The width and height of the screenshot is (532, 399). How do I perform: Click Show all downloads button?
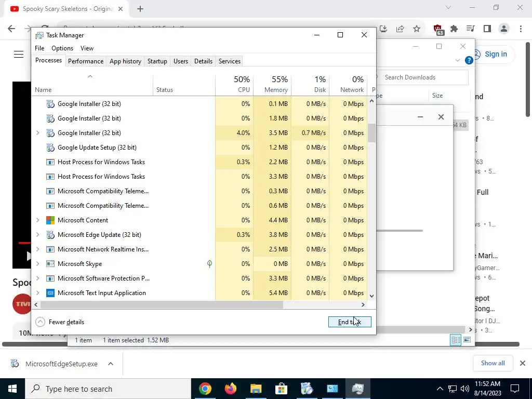click(x=493, y=363)
